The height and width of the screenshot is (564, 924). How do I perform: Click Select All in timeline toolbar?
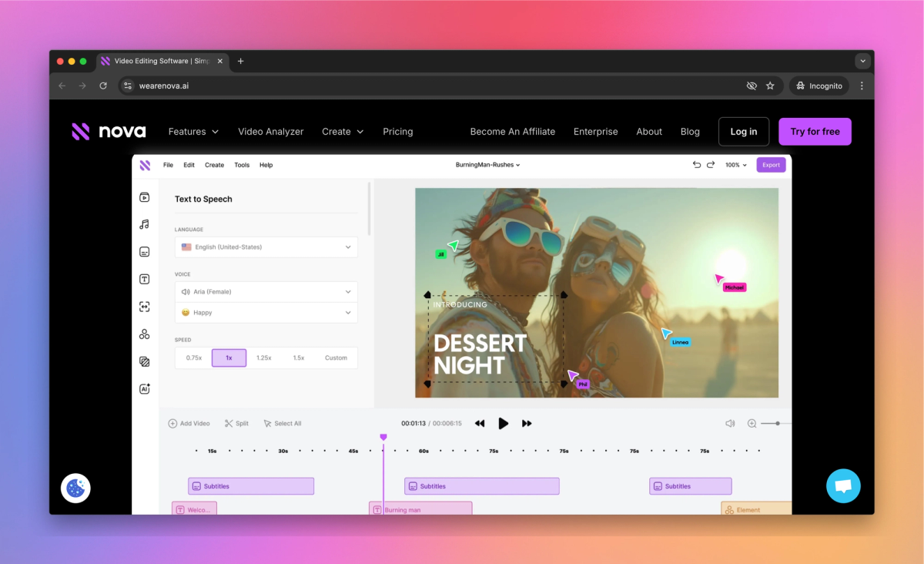pyautogui.click(x=282, y=424)
